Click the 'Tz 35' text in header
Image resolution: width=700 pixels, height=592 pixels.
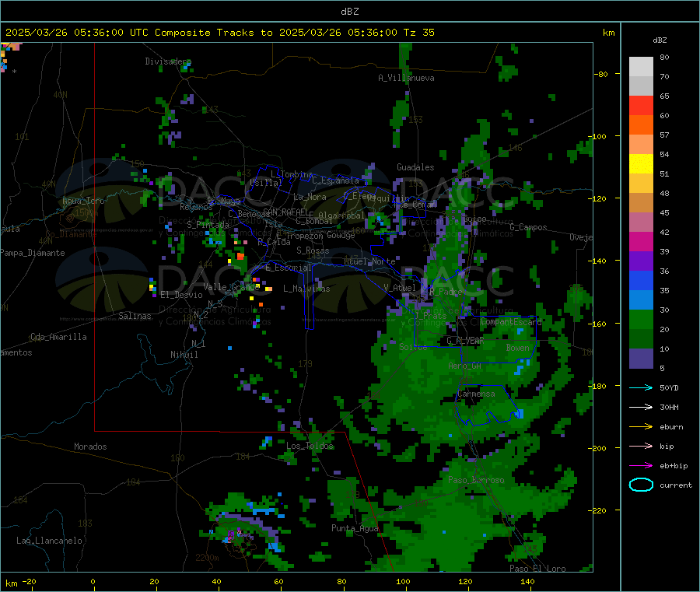coord(418,33)
